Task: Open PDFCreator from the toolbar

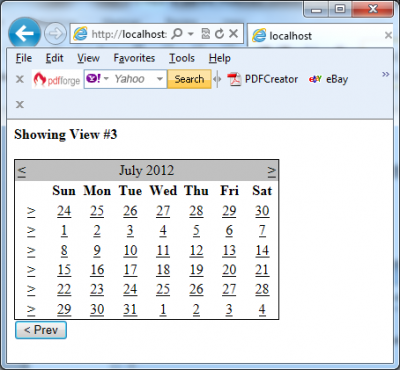Action: (x=263, y=79)
